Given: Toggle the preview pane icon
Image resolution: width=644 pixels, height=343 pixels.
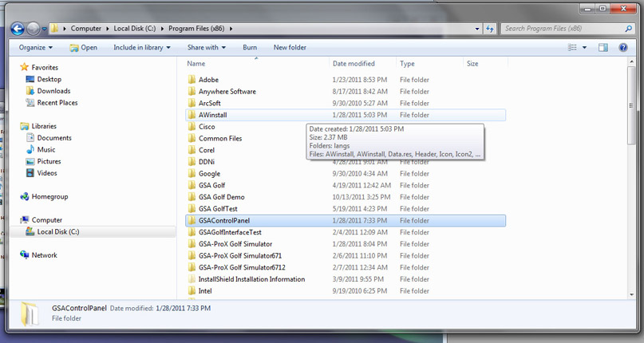Looking at the screenshot, I should (x=603, y=48).
